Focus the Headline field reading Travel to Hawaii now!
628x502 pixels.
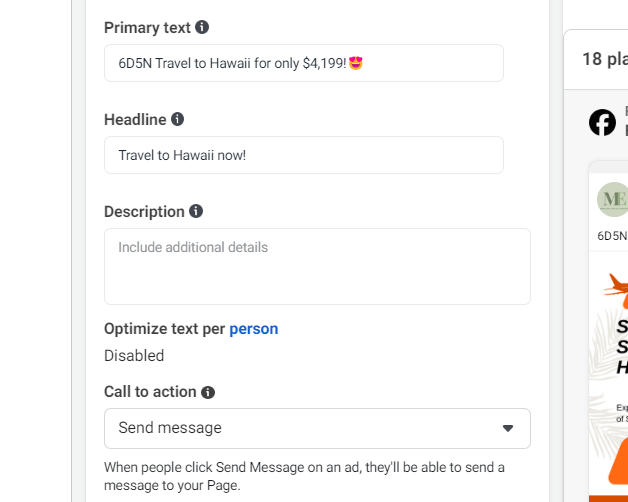coord(303,155)
